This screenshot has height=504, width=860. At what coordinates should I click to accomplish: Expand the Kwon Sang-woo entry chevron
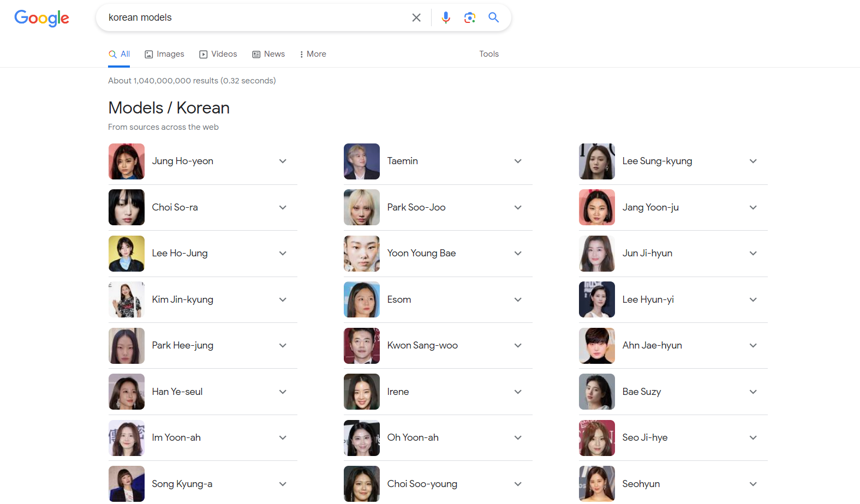click(x=518, y=346)
